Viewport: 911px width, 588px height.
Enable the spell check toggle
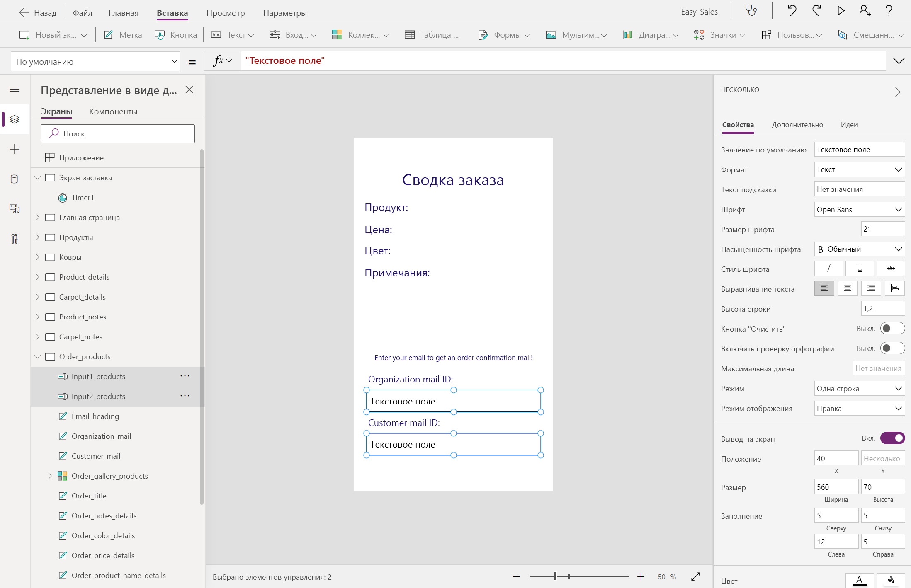892,348
